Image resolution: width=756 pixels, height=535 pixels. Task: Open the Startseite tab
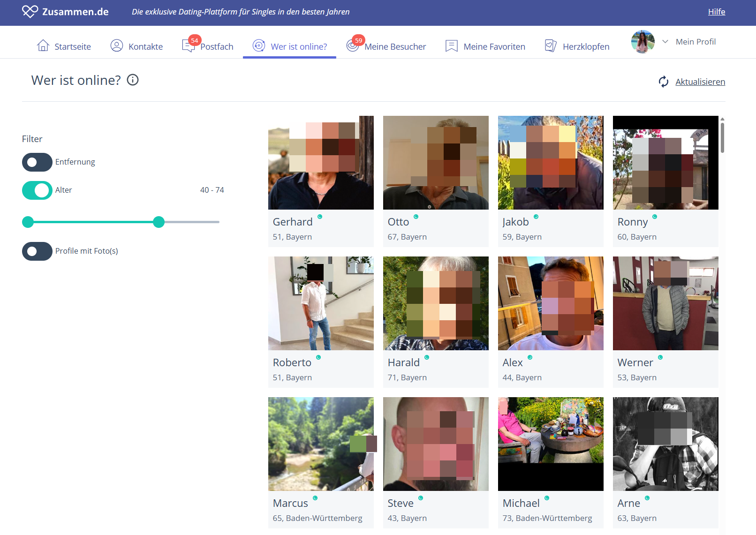[x=64, y=46]
